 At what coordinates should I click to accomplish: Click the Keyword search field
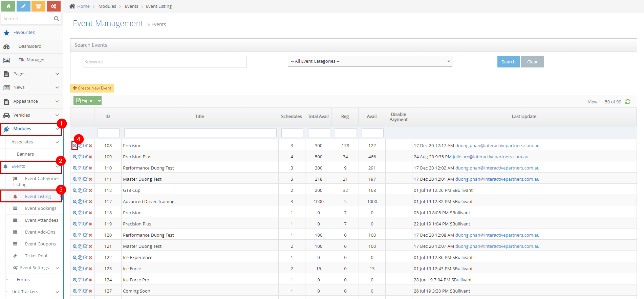[x=165, y=62]
